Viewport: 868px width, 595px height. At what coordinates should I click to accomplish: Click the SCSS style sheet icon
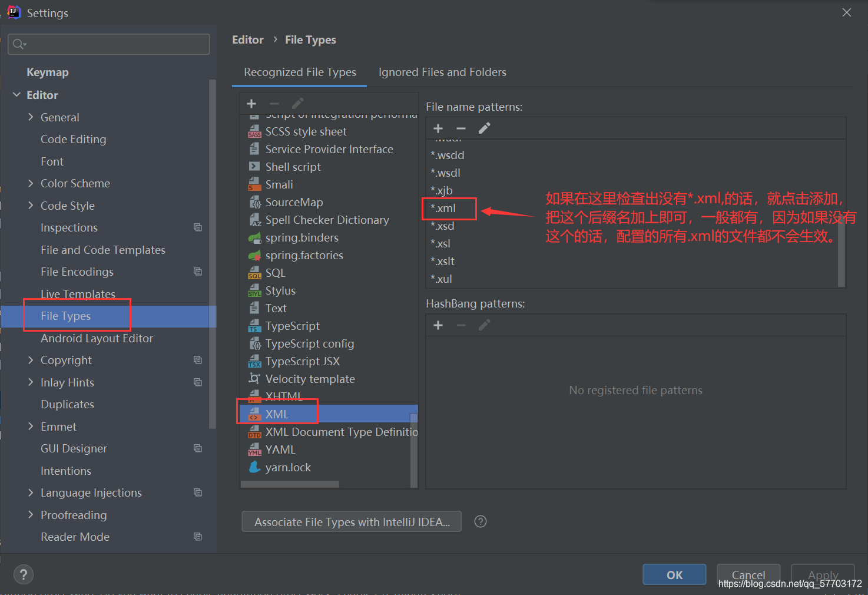(x=254, y=131)
